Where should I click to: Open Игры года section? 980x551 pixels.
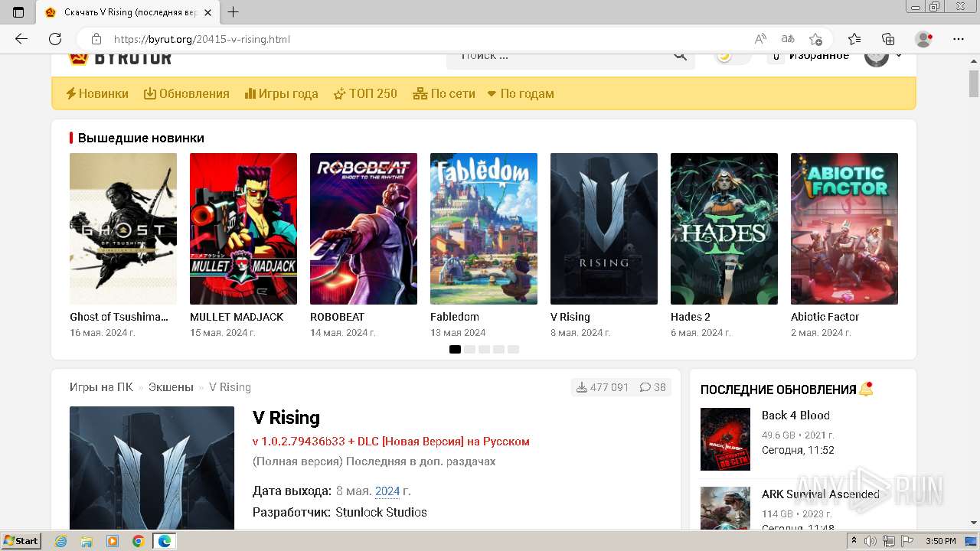click(281, 93)
